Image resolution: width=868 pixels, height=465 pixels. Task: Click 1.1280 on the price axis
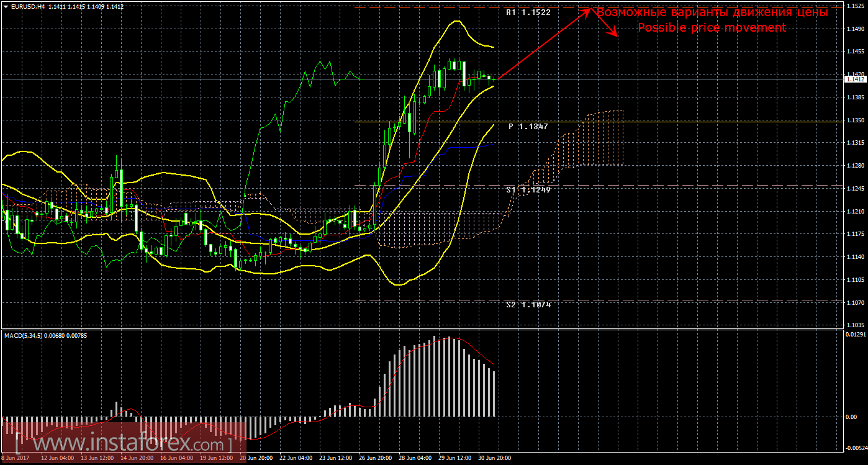point(856,166)
